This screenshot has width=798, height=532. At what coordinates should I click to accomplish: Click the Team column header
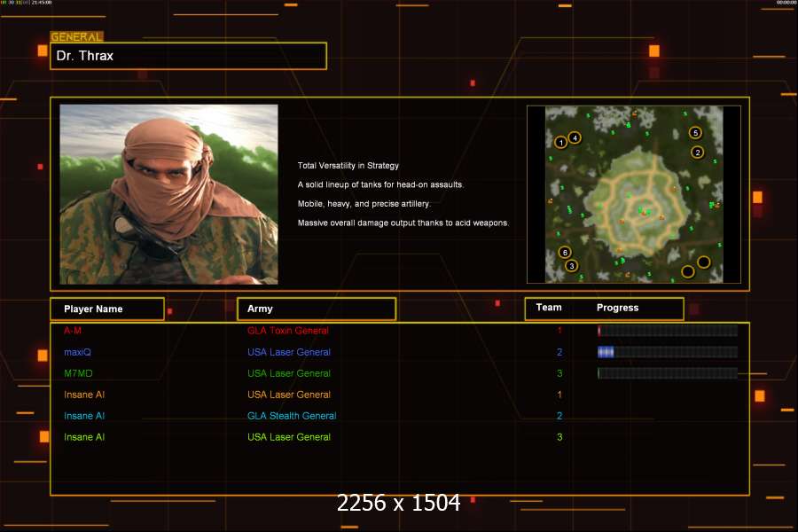(549, 308)
